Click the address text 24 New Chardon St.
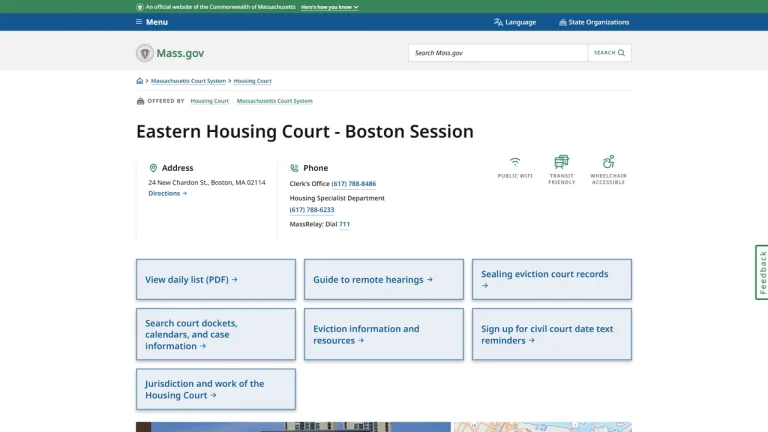 coord(207,182)
